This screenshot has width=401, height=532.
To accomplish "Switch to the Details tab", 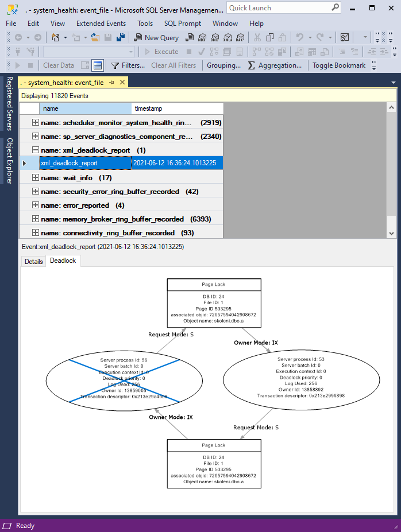I will (34, 262).
